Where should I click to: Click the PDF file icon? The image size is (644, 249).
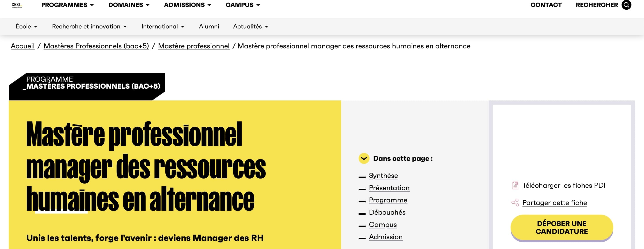click(515, 185)
